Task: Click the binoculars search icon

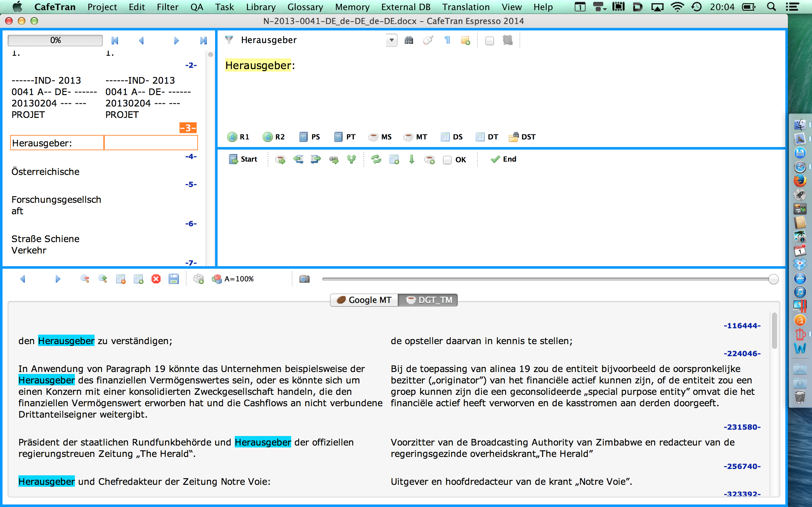Action: pos(409,41)
